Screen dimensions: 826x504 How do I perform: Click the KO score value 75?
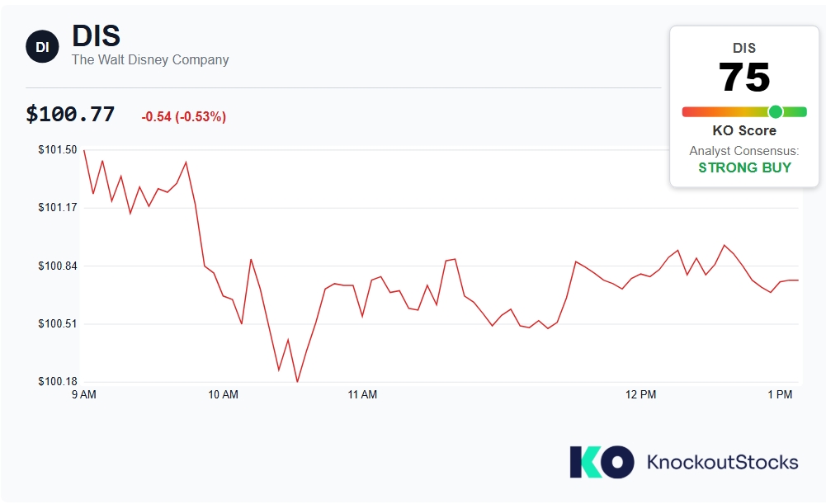(743, 78)
